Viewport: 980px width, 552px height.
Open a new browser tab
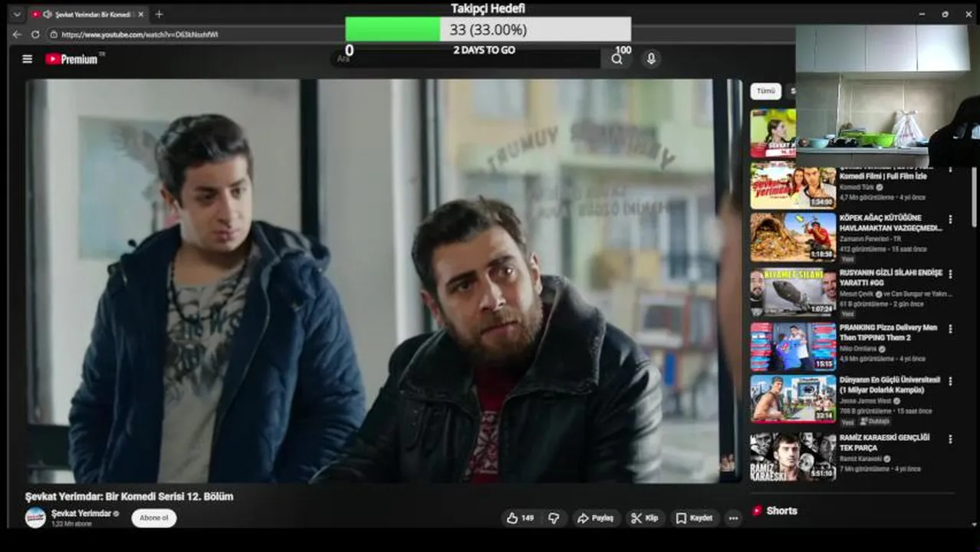click(159, 14)
